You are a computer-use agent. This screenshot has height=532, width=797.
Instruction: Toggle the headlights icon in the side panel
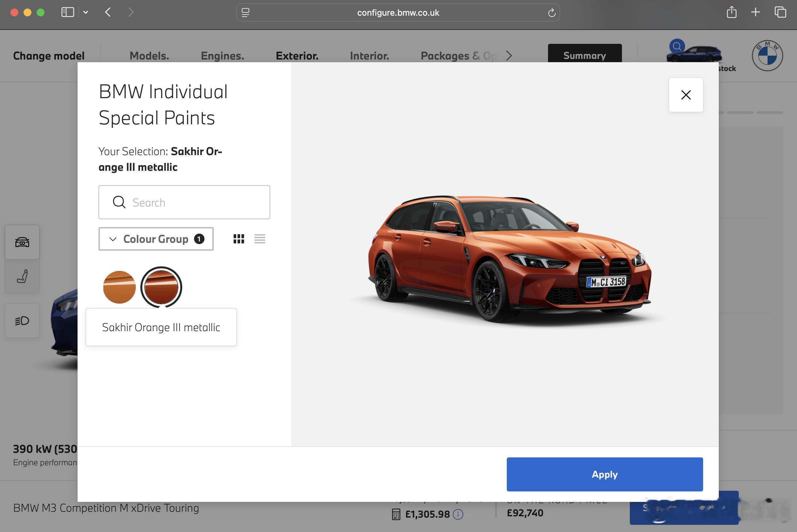point(22,321)
